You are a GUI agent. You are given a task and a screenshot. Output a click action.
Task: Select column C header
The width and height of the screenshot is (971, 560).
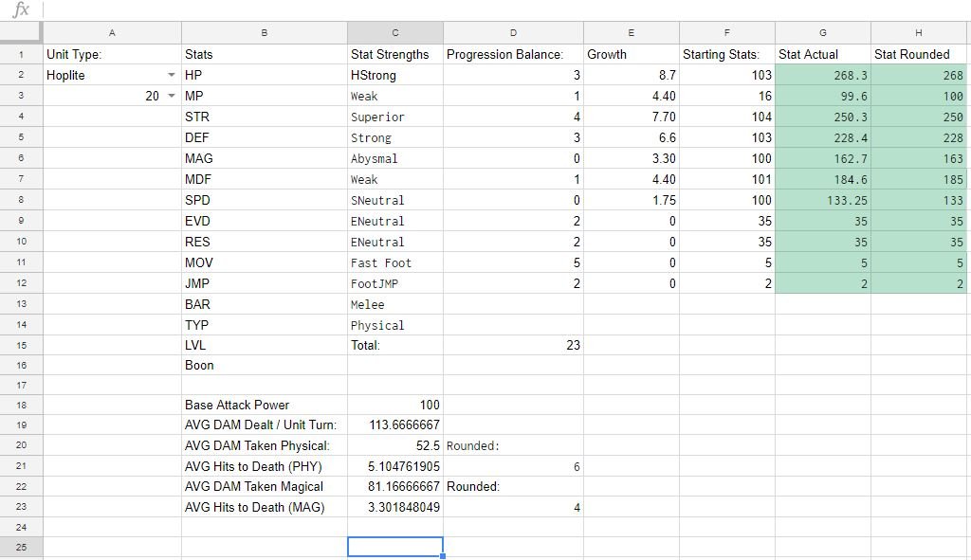(x=395, y=33)
